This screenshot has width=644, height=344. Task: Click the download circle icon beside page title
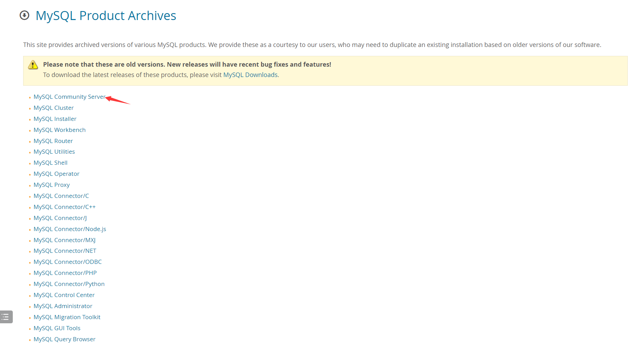tap(25, 16)
